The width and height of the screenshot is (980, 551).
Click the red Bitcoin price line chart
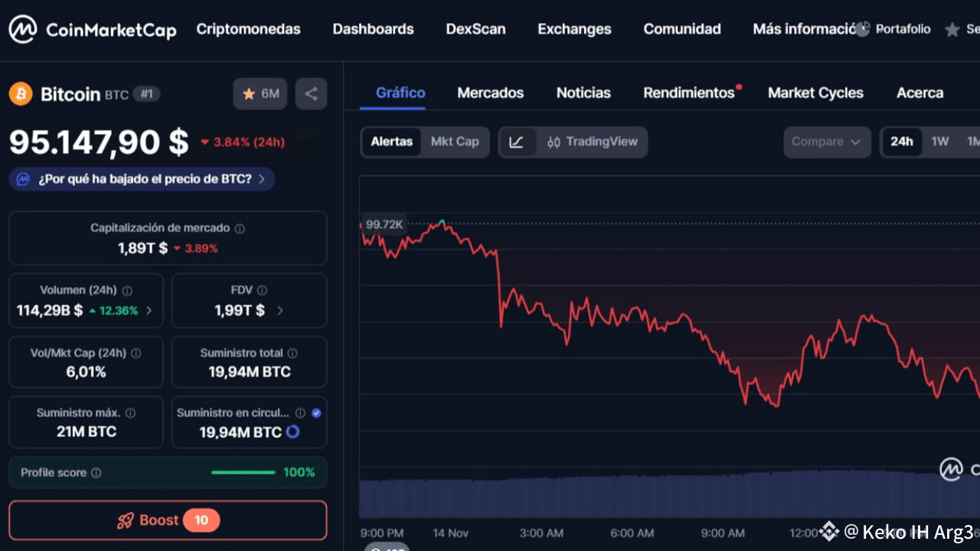click(x=670, y=314)
